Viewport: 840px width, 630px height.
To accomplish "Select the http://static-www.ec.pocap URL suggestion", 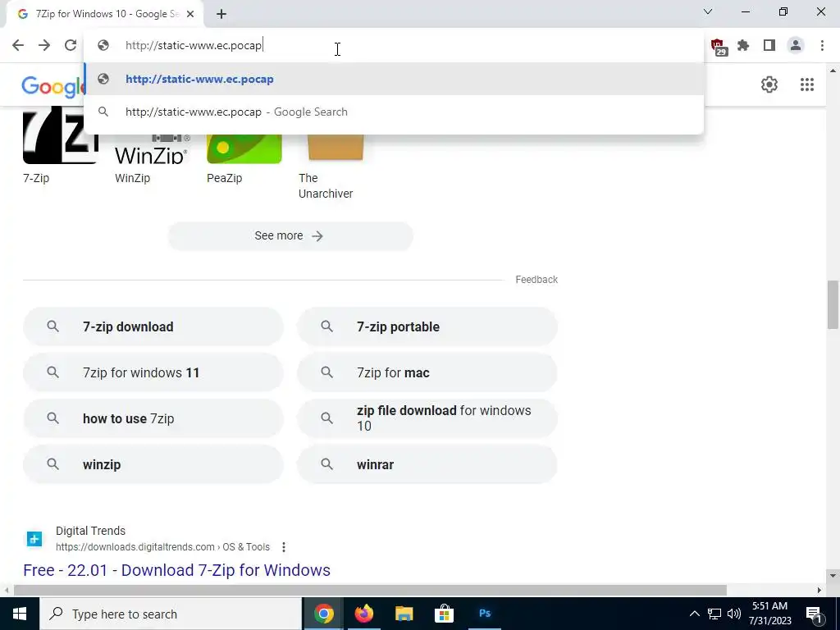I will tap(394, 79).
